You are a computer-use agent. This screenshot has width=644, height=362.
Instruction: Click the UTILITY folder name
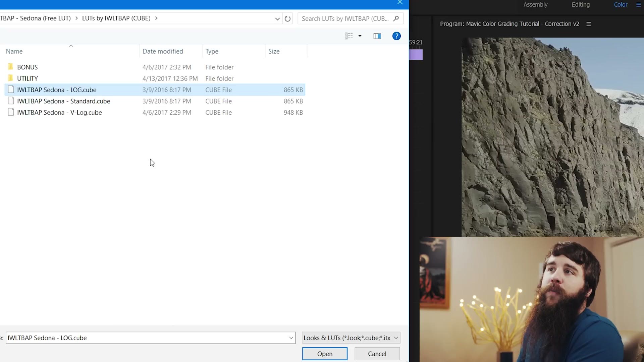tap(28, 78)
